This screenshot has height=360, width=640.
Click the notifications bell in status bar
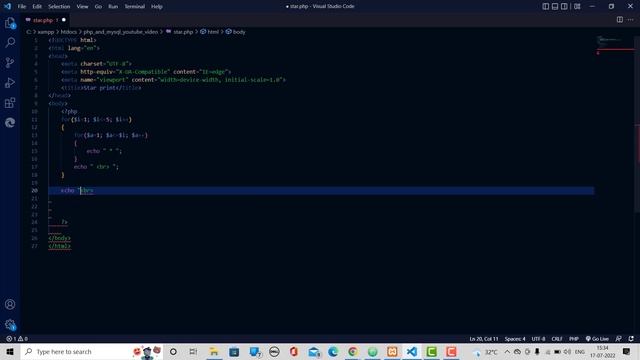click(631, 339)
